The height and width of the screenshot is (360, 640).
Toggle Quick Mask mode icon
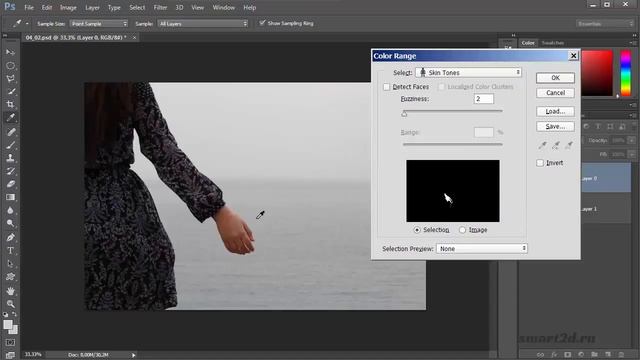(x=11, y=342)
